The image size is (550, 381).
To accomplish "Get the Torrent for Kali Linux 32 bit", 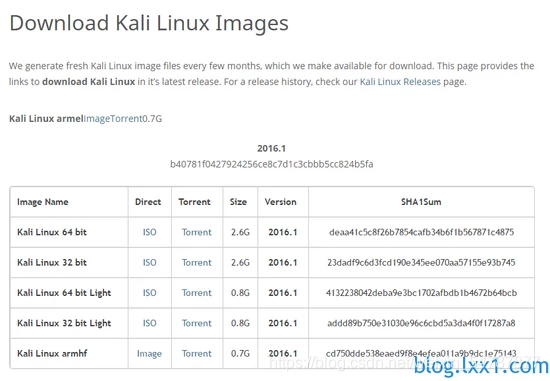I will click(197, 262).
